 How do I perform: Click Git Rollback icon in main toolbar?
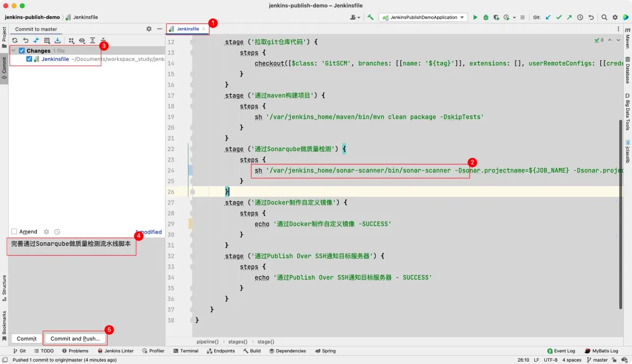591,18
